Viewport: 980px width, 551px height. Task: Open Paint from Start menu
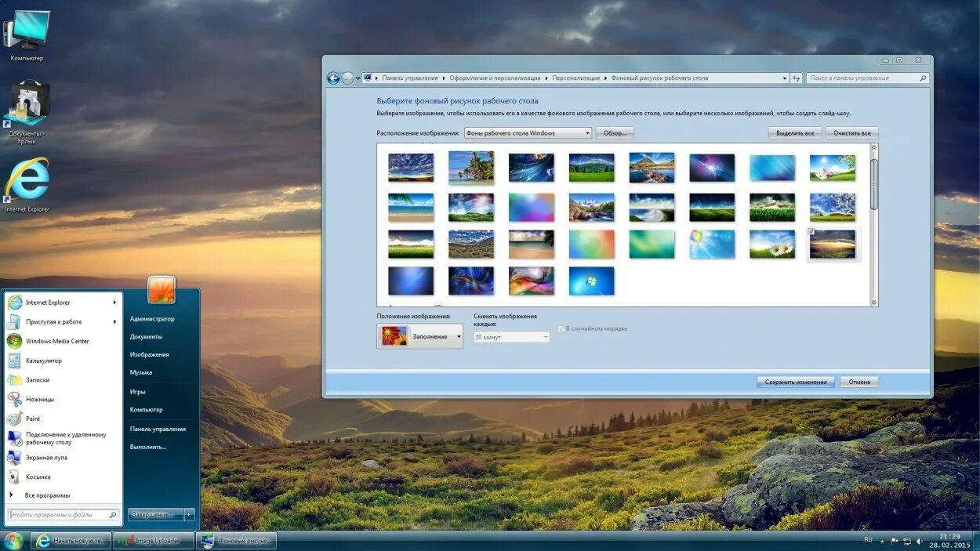tap(15, 419)
